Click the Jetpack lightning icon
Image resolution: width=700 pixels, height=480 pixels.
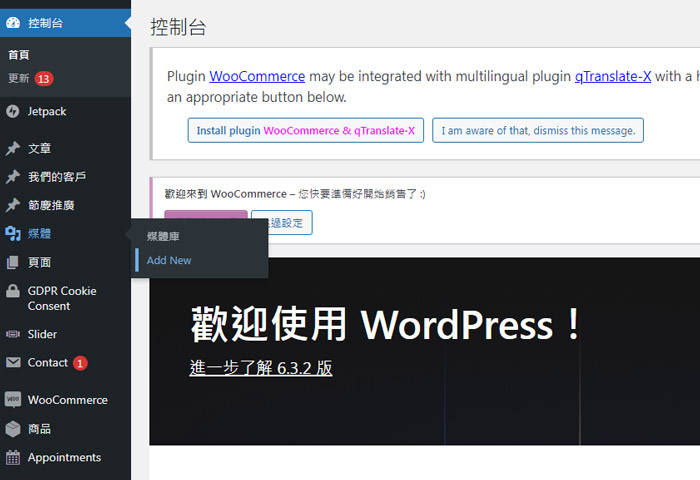13,111
